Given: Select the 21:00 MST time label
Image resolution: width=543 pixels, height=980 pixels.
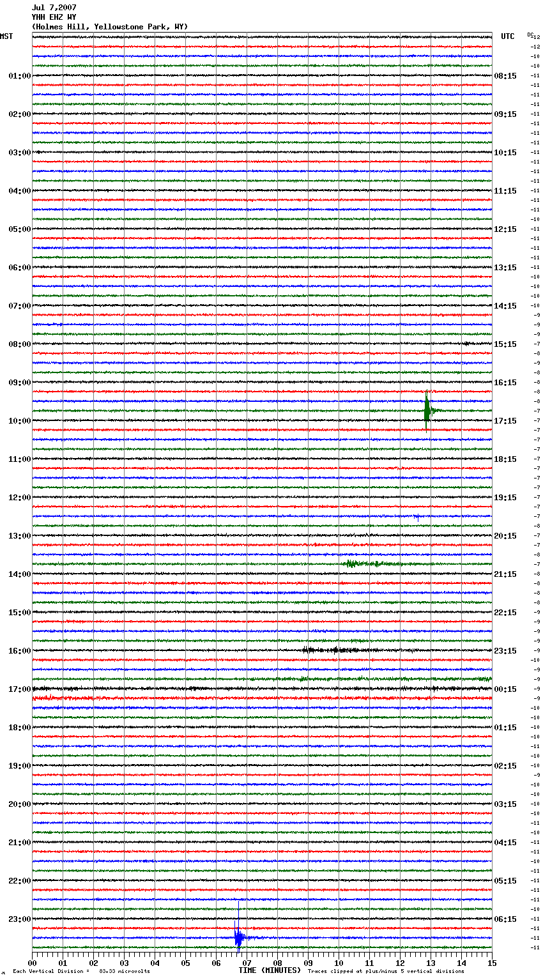Looking at the screenshot, I should coord(20,843).
